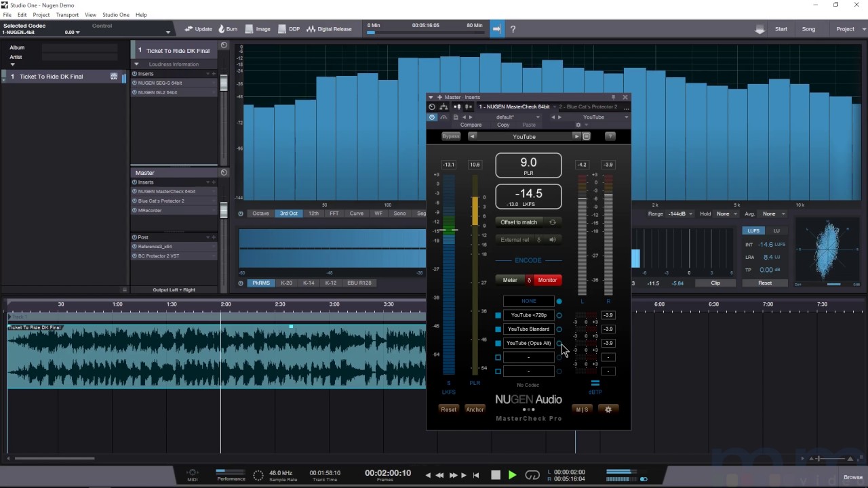The width and height of the screenshot is (868, 488).
Task: Click the Offset to match button
Action: tap(519, 222)
